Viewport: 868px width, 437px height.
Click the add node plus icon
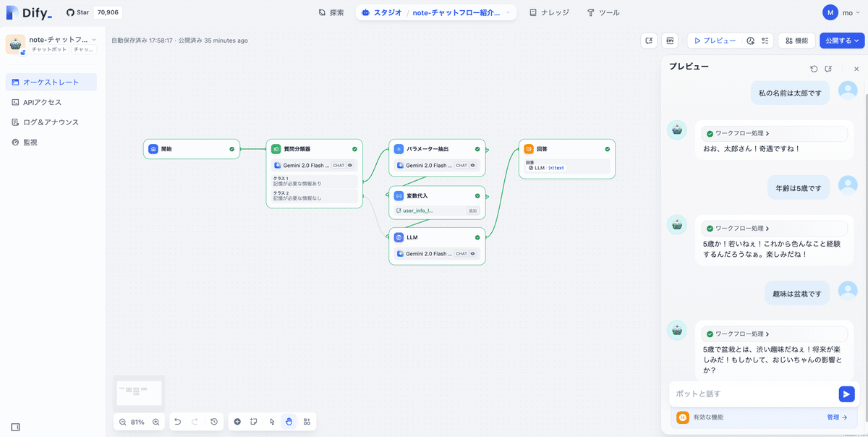237,421
